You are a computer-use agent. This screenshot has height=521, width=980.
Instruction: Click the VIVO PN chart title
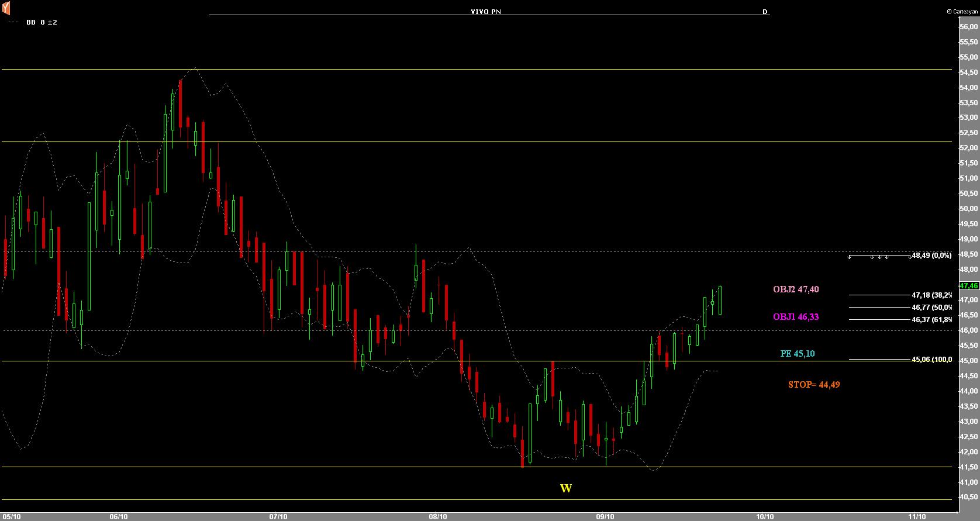click(x=485, y=12)
